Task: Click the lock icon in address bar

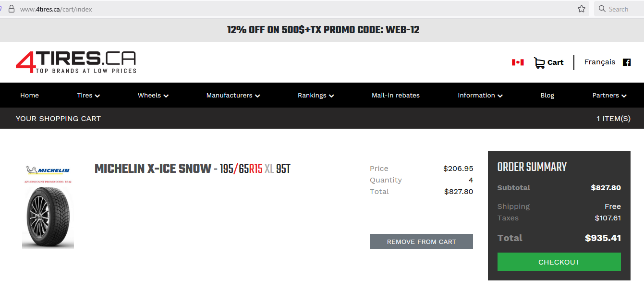Action: [x=12, y=9]
